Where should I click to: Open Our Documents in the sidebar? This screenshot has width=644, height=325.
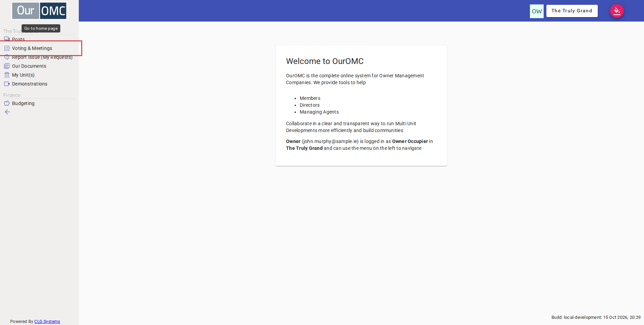tap(39, 66)
